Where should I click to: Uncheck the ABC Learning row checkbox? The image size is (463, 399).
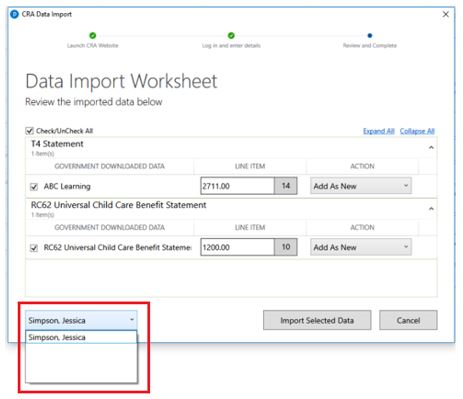click(x=34, y=187)
